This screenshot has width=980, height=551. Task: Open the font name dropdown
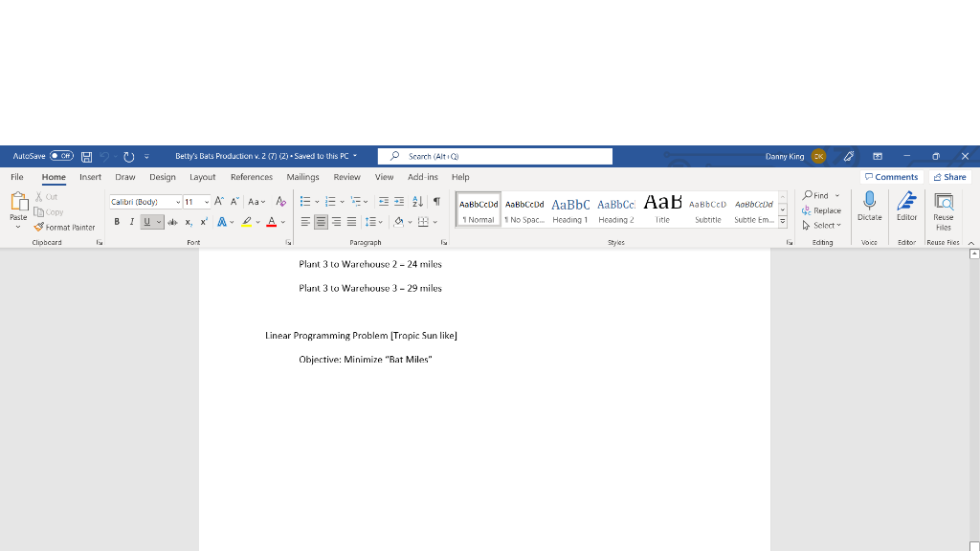(x=177, y=202)
